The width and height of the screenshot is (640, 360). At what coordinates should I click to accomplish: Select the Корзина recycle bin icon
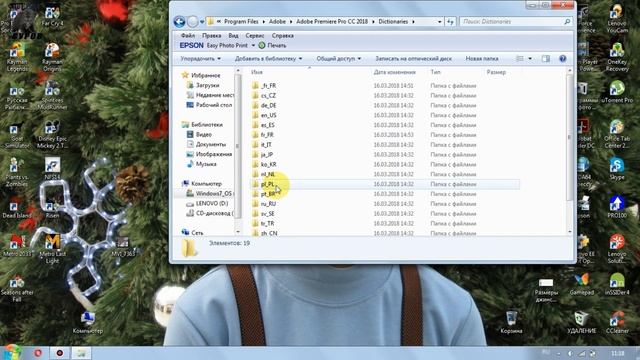(511, 322)
